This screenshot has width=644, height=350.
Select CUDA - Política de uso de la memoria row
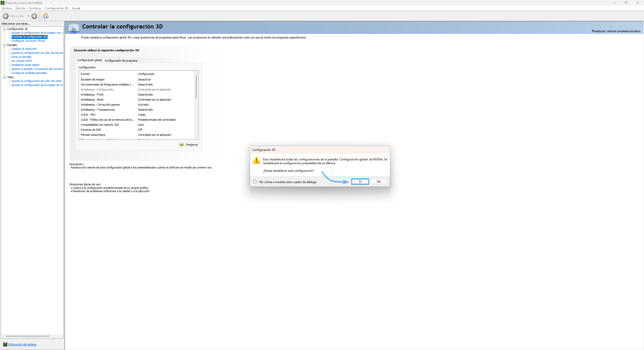[x=137, y=120]
